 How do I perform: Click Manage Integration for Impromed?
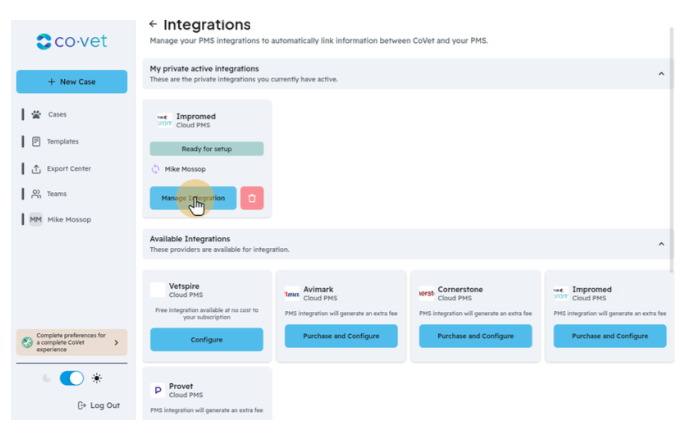coord(193,198)
